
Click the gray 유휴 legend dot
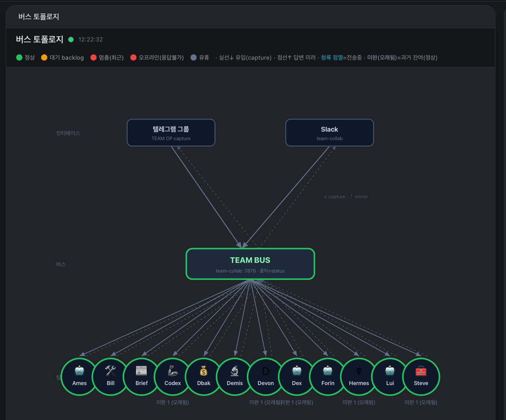point(193,58)
